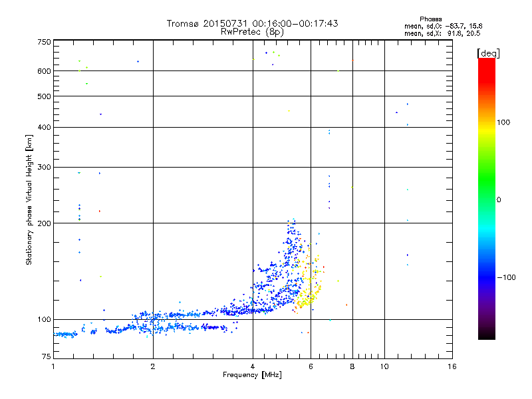
Task: Click the y-axis tick label '200'
Action: point(44,223)
